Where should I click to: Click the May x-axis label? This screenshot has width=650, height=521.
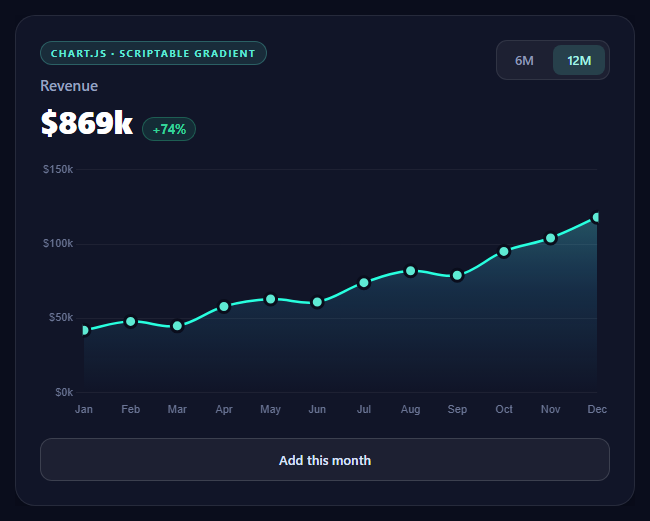click(x=270, y=410)
